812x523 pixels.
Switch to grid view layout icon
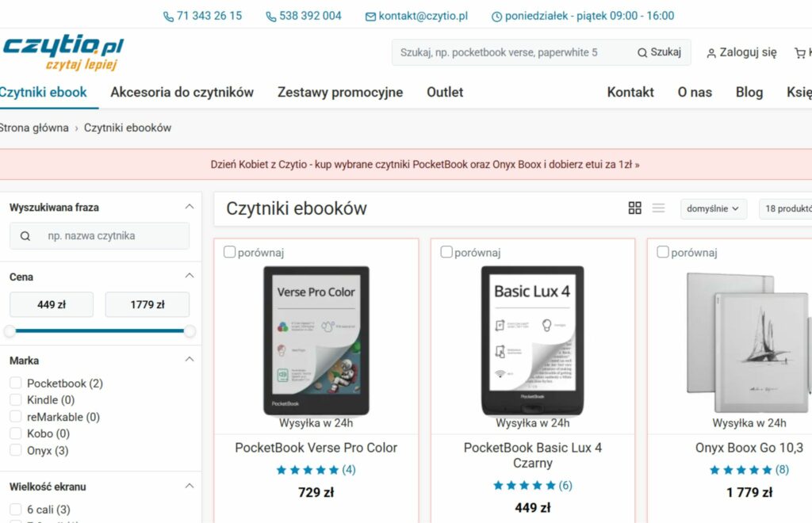[x=634, y=208]
